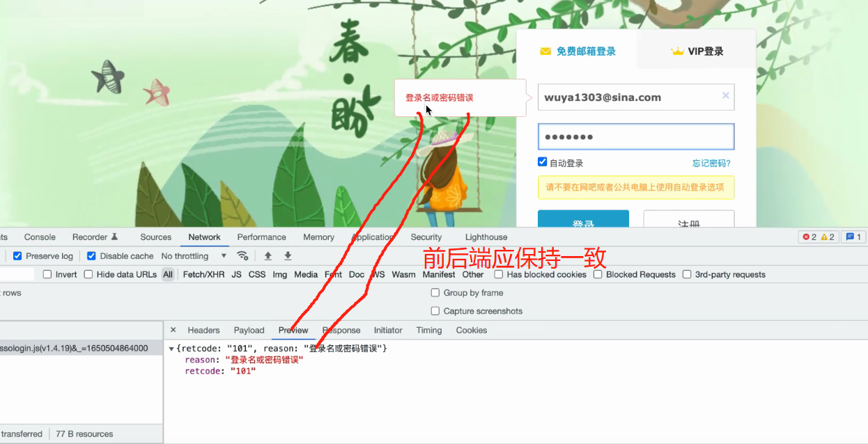Click the password input field
Image resolution: width=868 pixels, height=444 pixels.
point(636,136)
